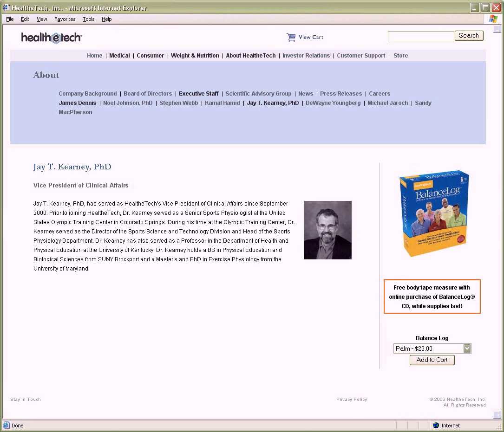View Stephen Webb's profile
Screen dimensions: 504x432
178,103
